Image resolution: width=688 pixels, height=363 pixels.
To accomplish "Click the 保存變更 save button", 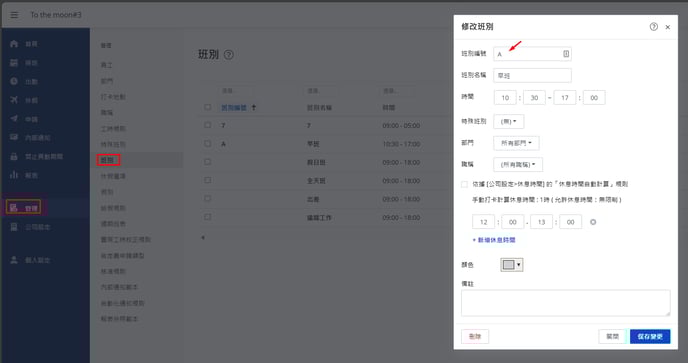I will tap(650, 337).
